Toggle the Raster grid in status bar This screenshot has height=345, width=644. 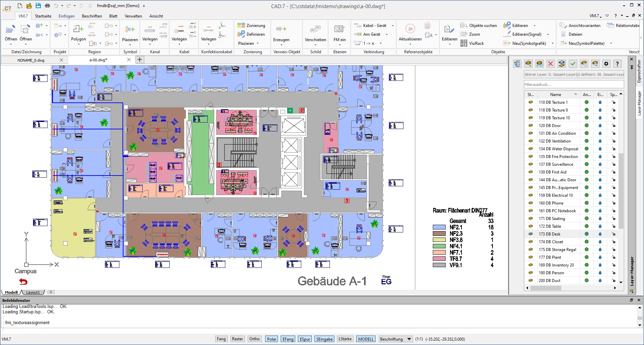point(237,339)
